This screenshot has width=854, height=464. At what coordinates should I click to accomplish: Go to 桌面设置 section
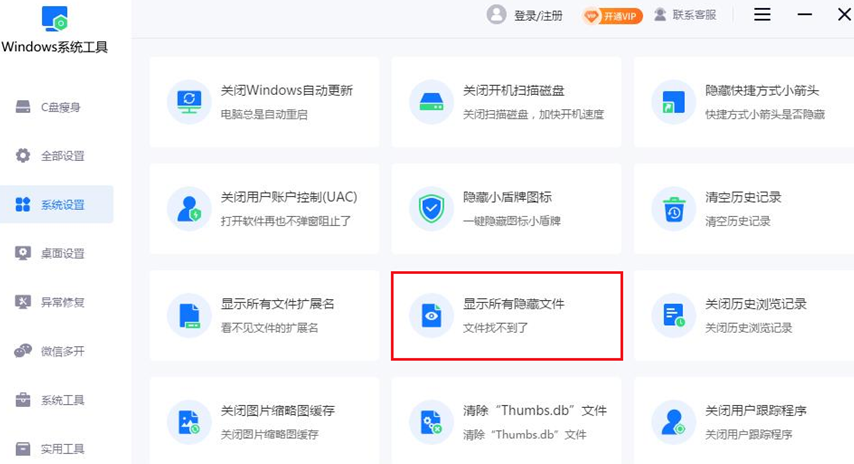click(57, 253)
